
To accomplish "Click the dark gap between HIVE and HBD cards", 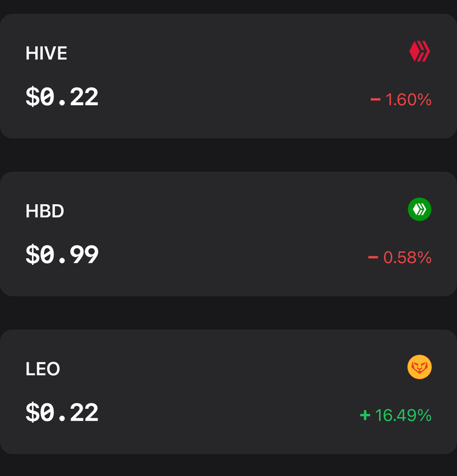I will 228,155.
